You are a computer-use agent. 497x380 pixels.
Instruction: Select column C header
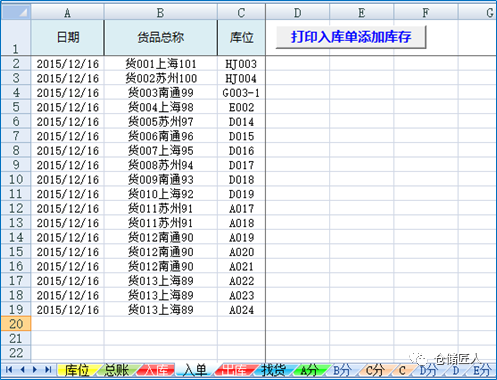click(241, 13)
